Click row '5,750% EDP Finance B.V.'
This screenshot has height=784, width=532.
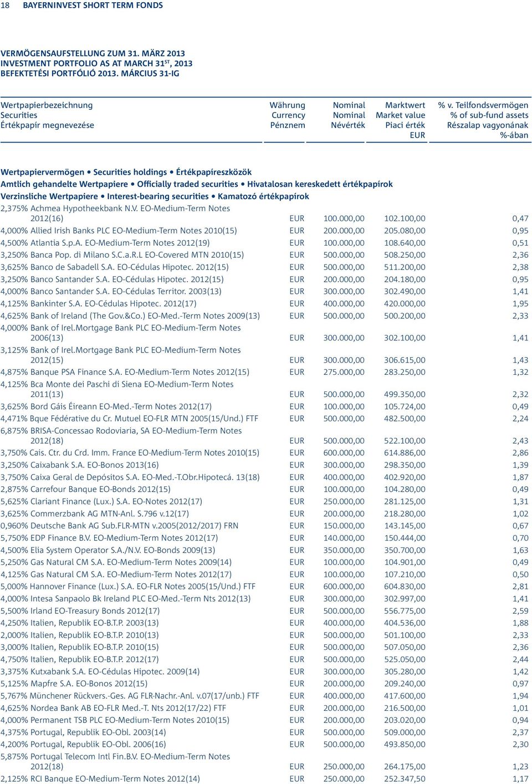pyautogui.click(x=264, y=538)
